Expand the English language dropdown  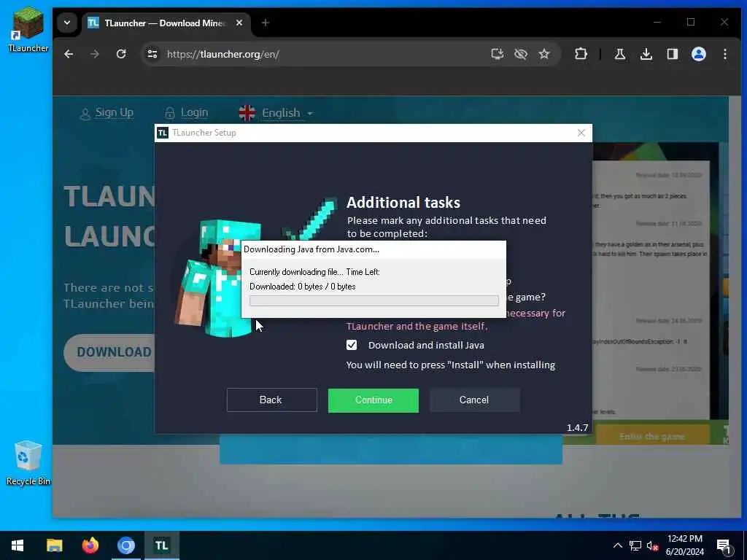pyautogui.click(x=276, y=113)
